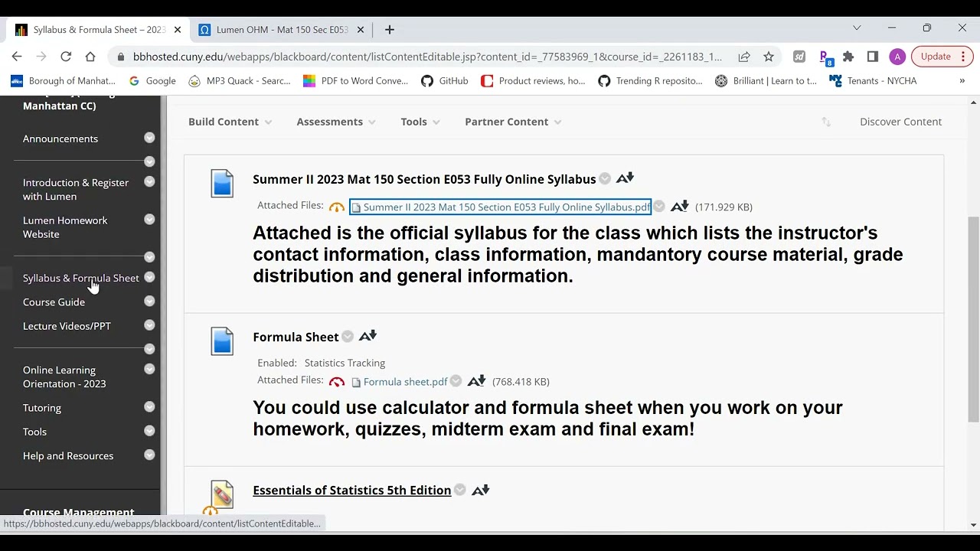Open the Lecture Videos/PPT options chevron
Image resolution: width=980 pixels, height=551 pixels.
coord(149,325)
